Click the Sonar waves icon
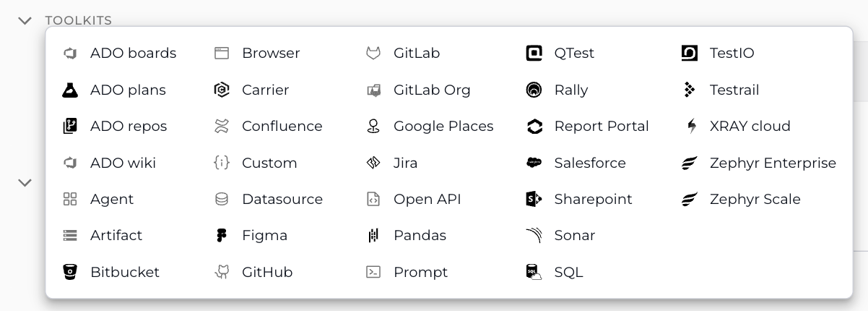 point(534,235)
